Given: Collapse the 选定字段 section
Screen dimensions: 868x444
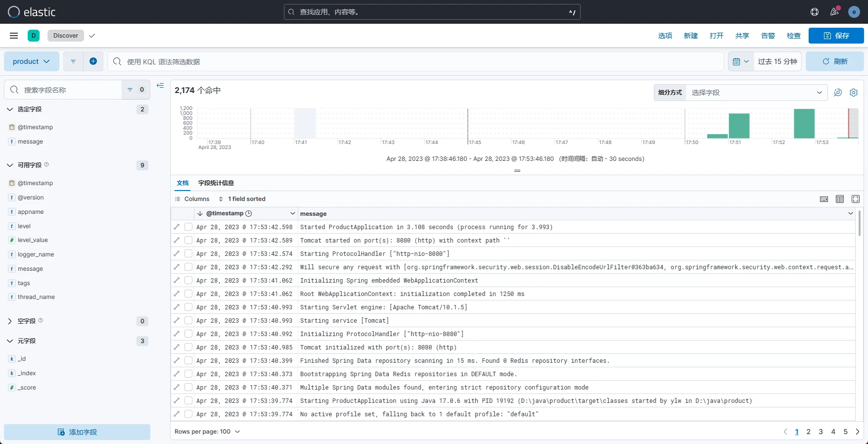Looking at the screenshot, I should pyautogui.click(x=10, y=109).
